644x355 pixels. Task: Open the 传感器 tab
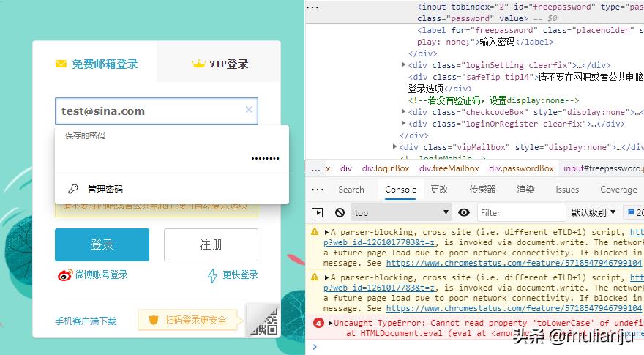[x=482, y=190]
